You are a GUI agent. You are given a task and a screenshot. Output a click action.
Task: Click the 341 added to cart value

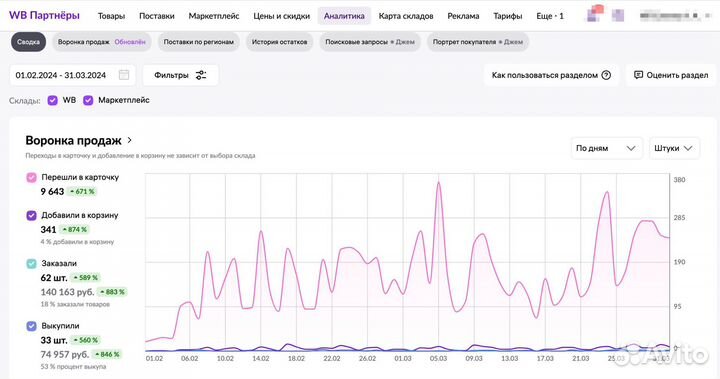point(48,230)
